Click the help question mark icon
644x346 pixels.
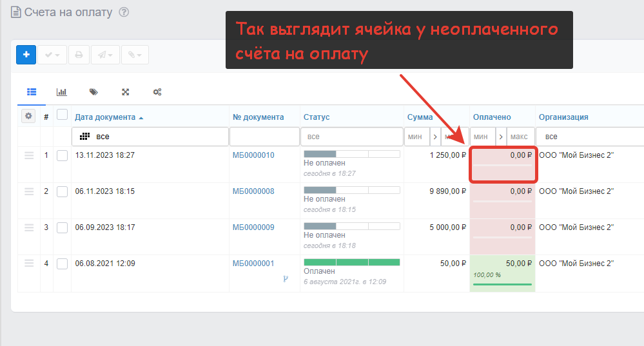coord(124,12)
